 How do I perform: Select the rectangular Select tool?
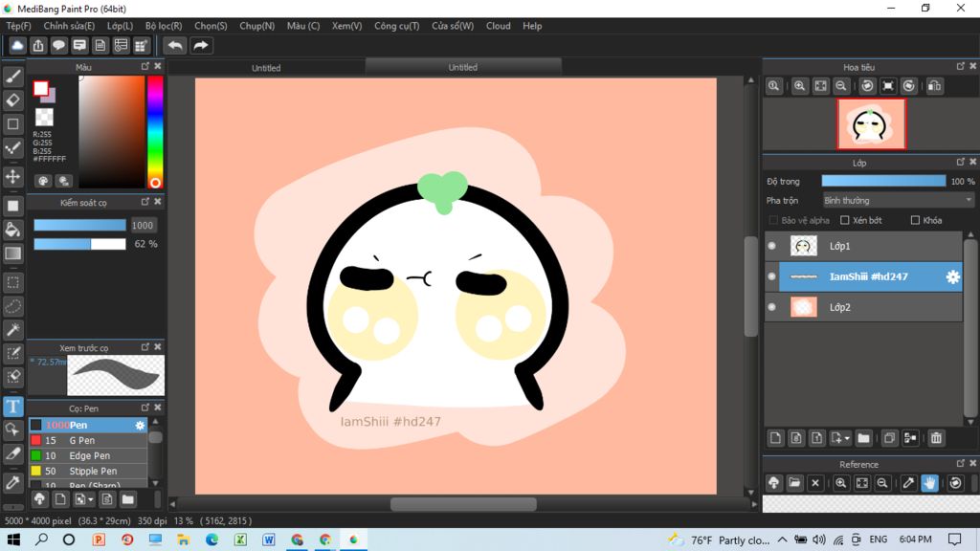(x=12, y=282)
